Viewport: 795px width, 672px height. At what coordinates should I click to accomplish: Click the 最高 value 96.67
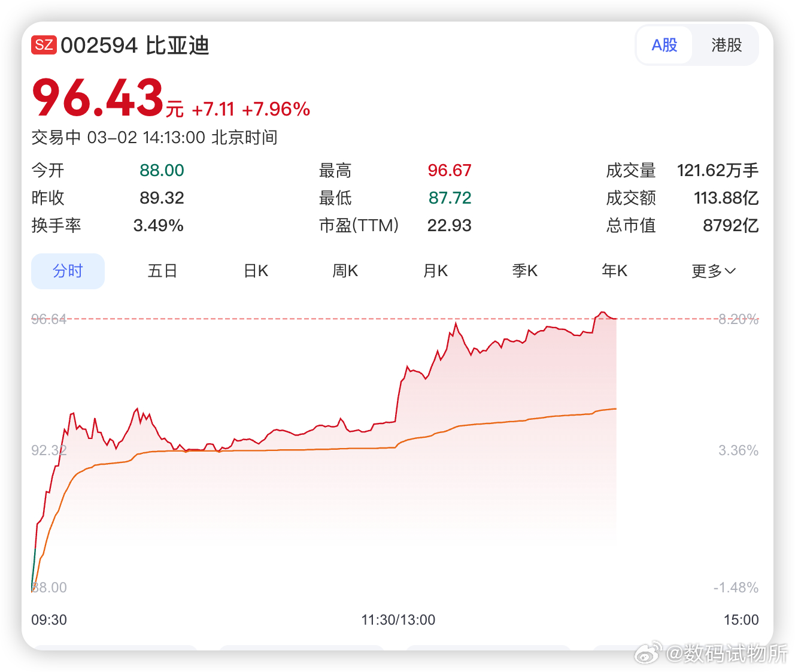[x=450, y=171]
